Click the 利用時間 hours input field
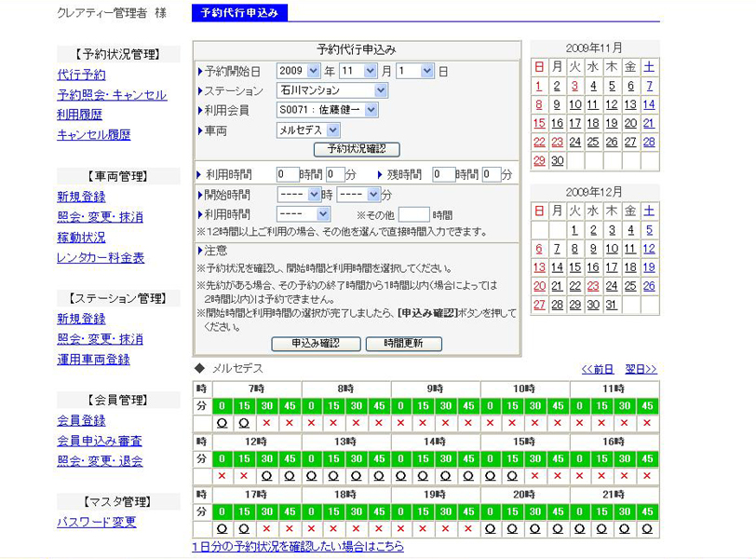 (288, 174)
